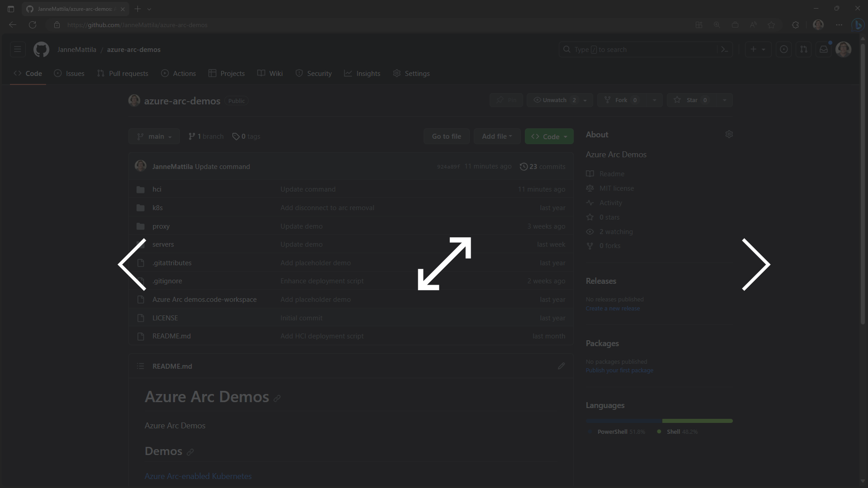The height and width of the screenshot is (488, 868).
Task: Expand the Unwatch options dropdown
Action: pyautogui.click(x=585, y=100)
